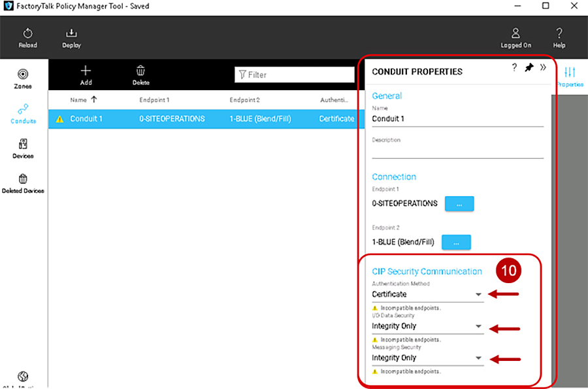Add a new conduit
Screen dimensions: 588x389
click(86, 75)
